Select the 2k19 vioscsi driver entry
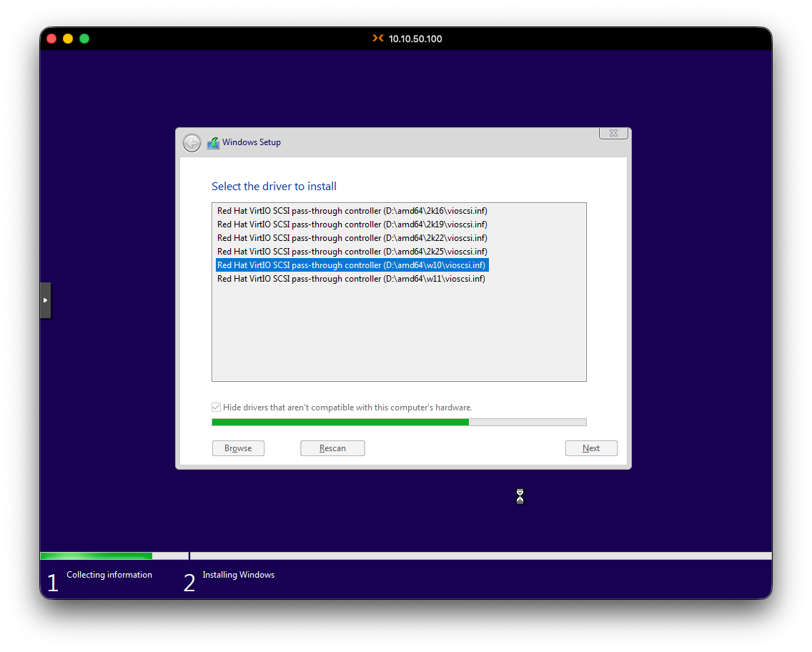The height and width of the screenshot is (652, 812). (x=352, y=224)
